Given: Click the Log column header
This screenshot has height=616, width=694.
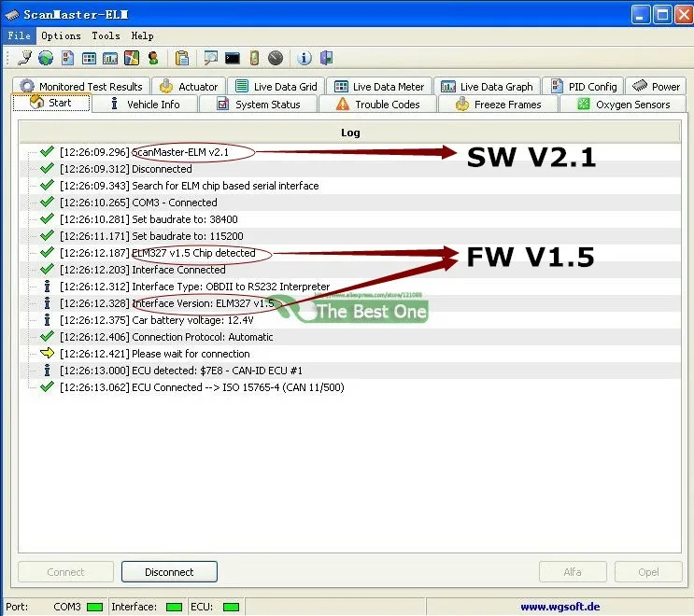Looking at the screenshot, I should 350,133.
